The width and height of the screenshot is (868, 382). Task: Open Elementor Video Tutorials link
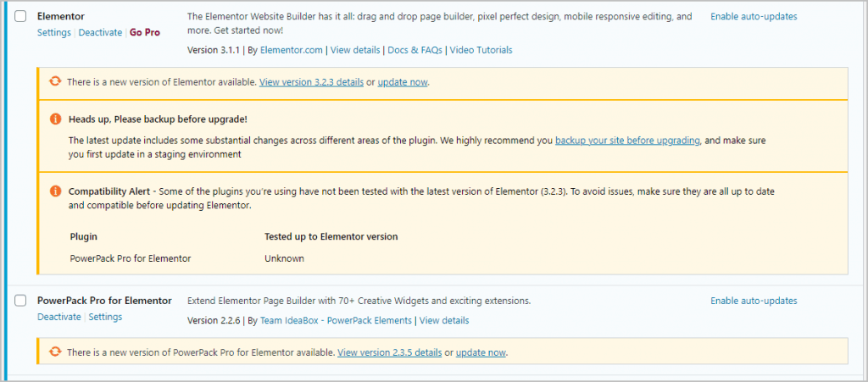(481, 50)
